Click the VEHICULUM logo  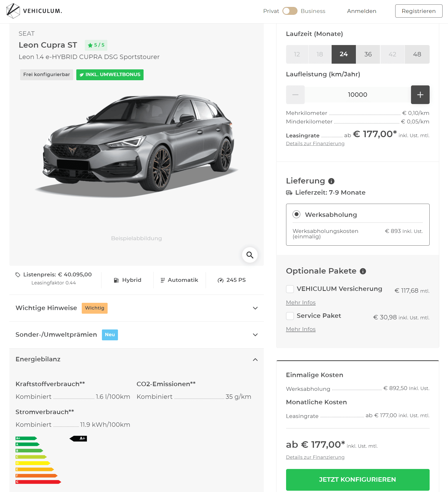pos(34,11)
